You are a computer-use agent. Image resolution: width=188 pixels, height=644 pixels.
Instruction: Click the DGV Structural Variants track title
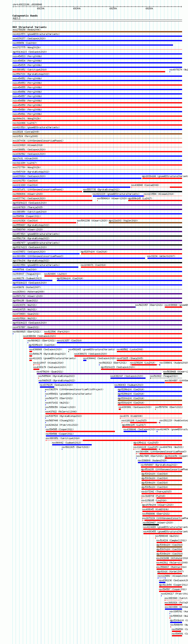click(29, 27)
